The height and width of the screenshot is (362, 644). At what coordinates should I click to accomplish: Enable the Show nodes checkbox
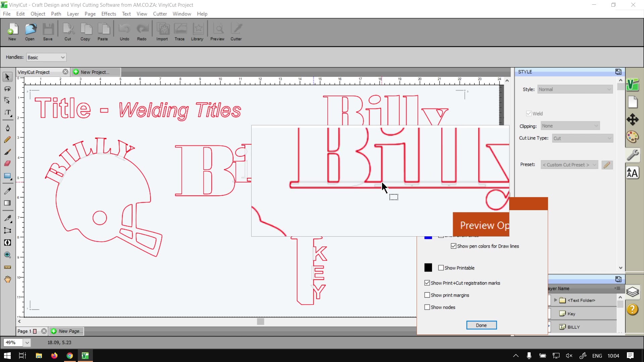427,307
